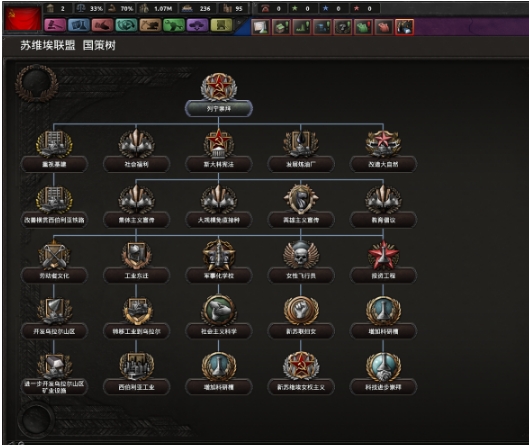Expand the arrow next to Logistics button
The image size is (529, 445).
[239, 24]
